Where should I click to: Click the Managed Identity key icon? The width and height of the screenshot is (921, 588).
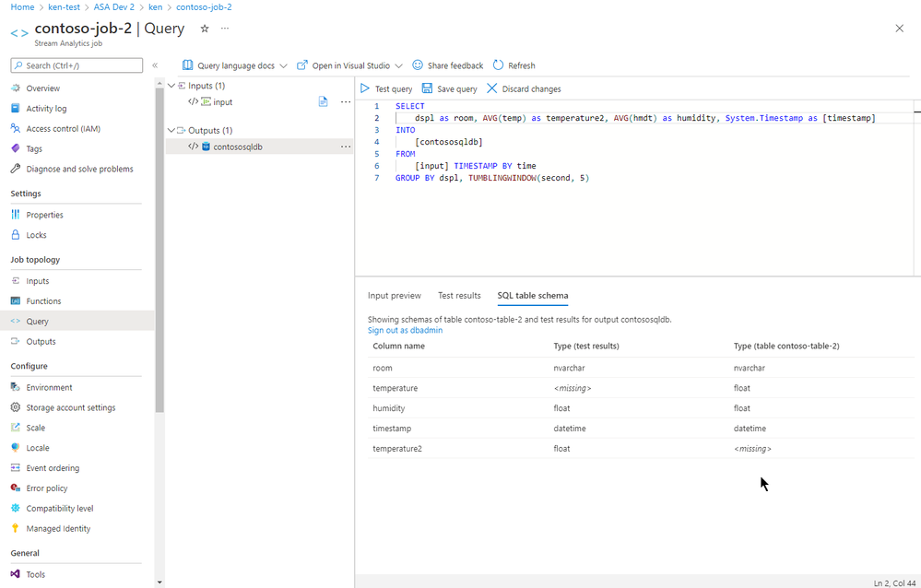coord(16,528)
